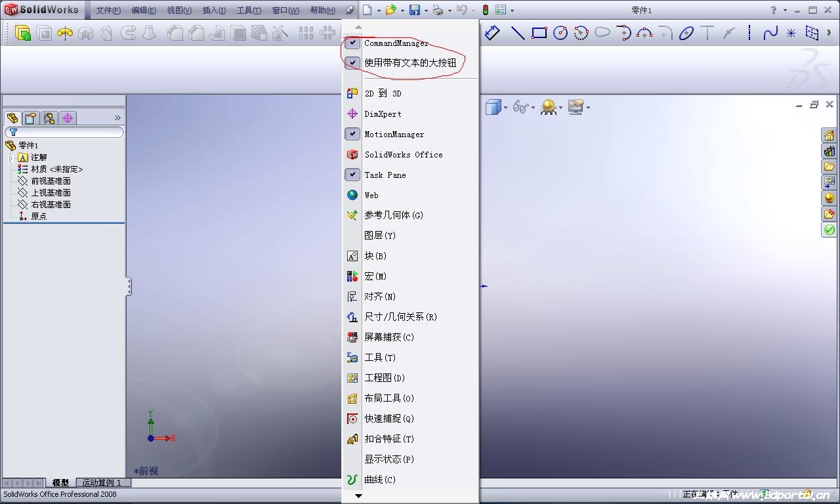Switch to the DimXpertManager tab
This screenshot has height=504, width=840.
click(x=67, y=118)
